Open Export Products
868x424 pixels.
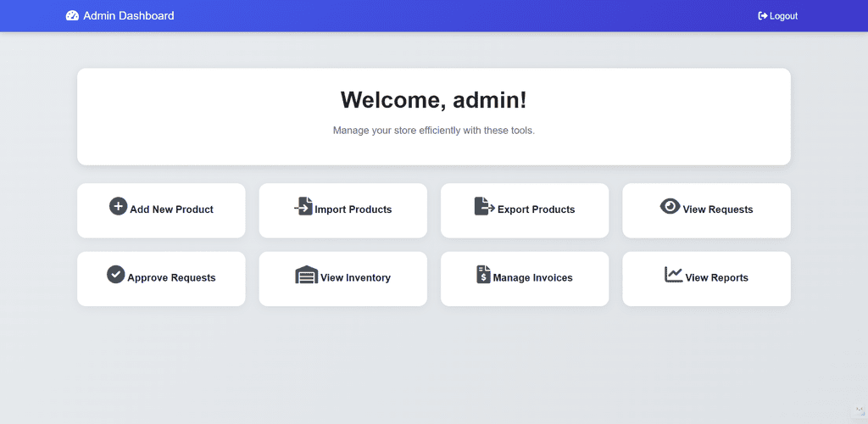[525, 210]
